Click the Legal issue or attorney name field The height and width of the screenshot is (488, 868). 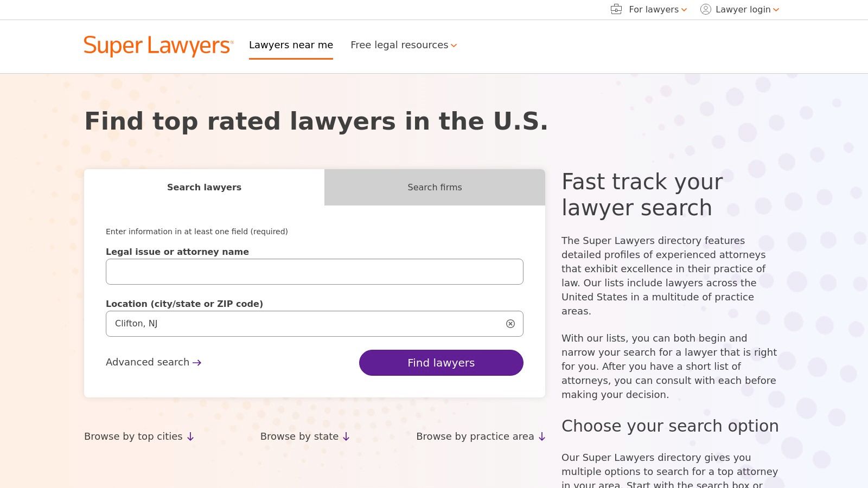pyautogui.click(x=314, y=272)
